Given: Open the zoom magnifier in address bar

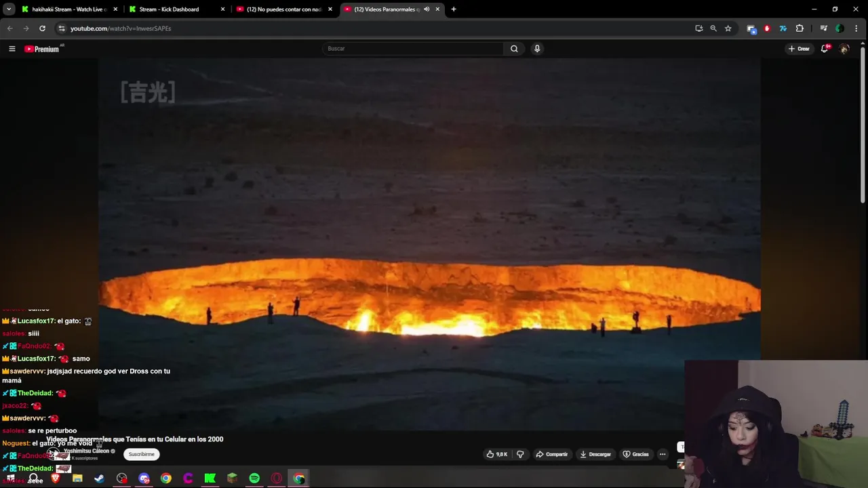Looking at the screenshot, I should (x=713, y=28).
